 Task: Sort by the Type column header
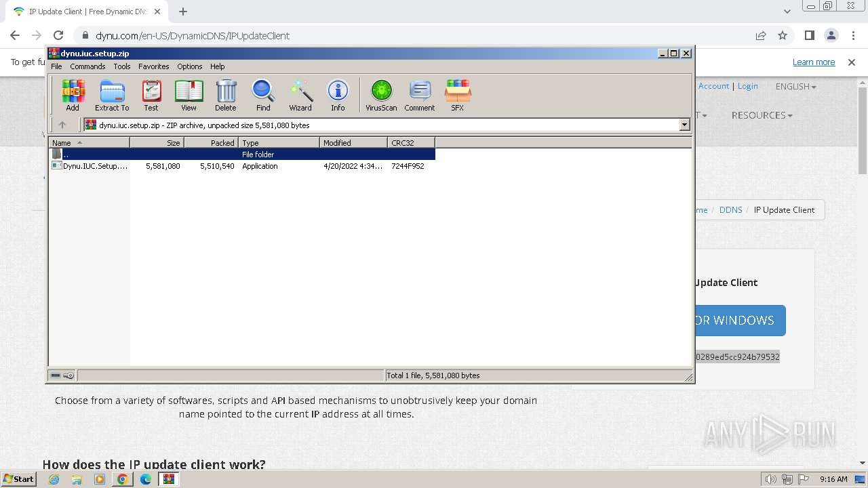pos(279,142)
